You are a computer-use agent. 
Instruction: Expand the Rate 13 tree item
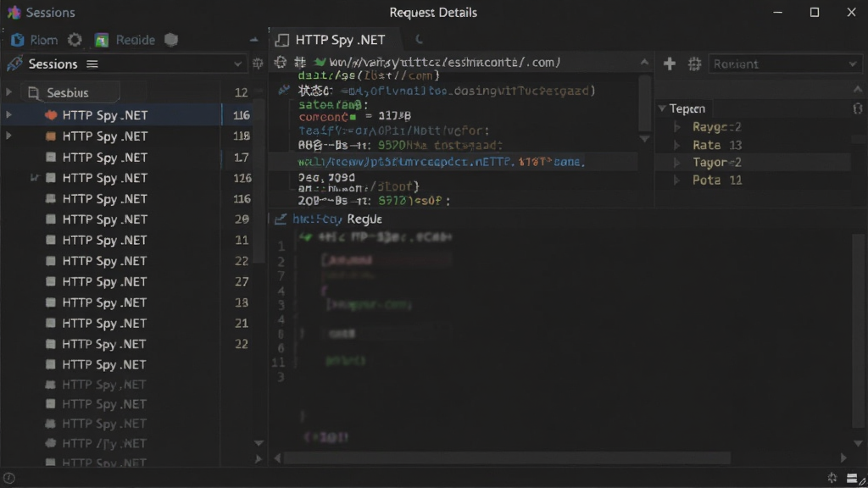point(676,145)
